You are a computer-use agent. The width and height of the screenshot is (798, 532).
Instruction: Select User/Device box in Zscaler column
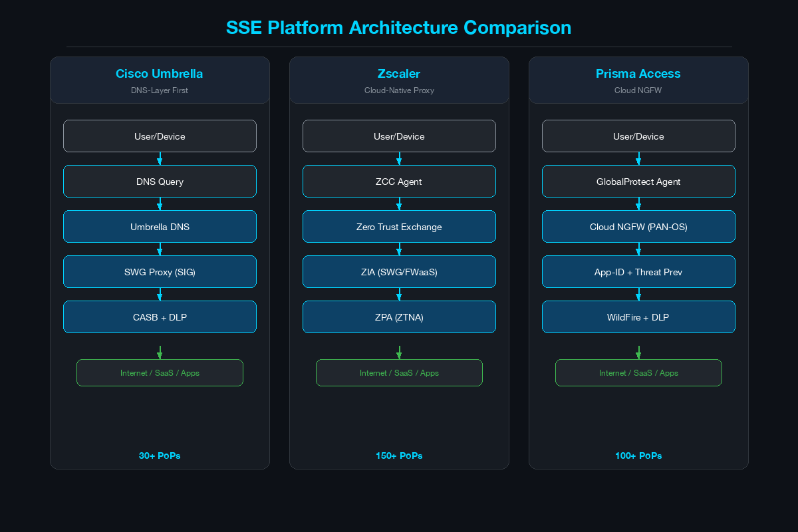399,136
